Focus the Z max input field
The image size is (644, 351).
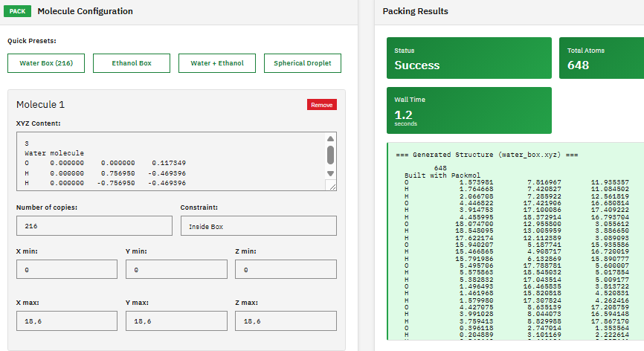[x=286, y=321]
